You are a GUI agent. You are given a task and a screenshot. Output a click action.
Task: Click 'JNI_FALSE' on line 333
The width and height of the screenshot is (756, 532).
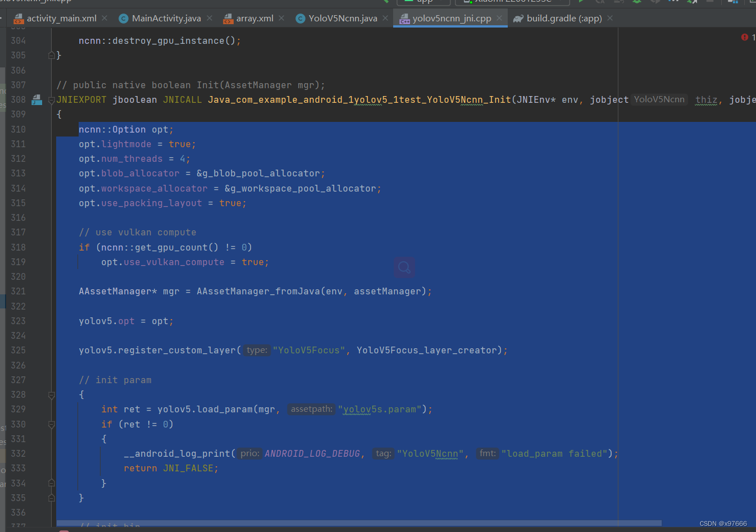tap(188, 469)
